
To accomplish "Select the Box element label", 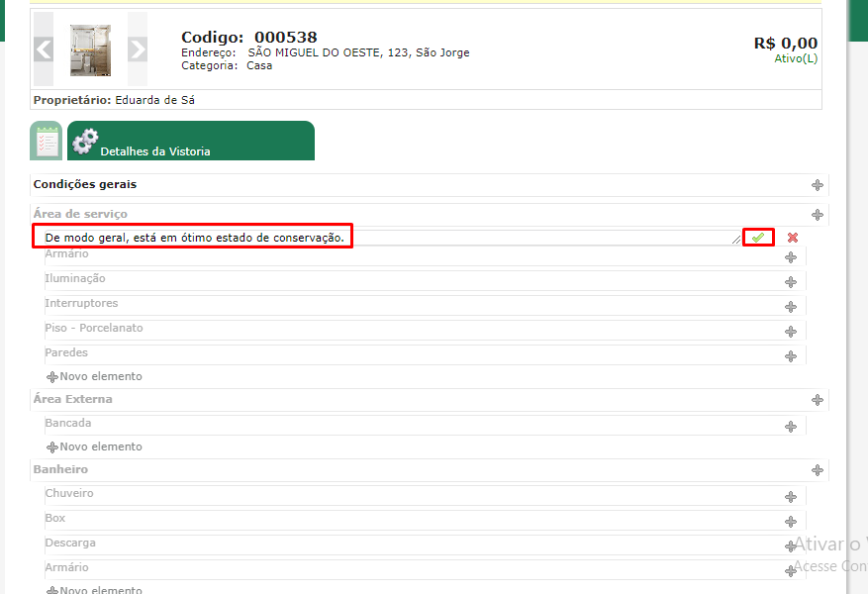I will pyautogui.click(x=55, y=518).
